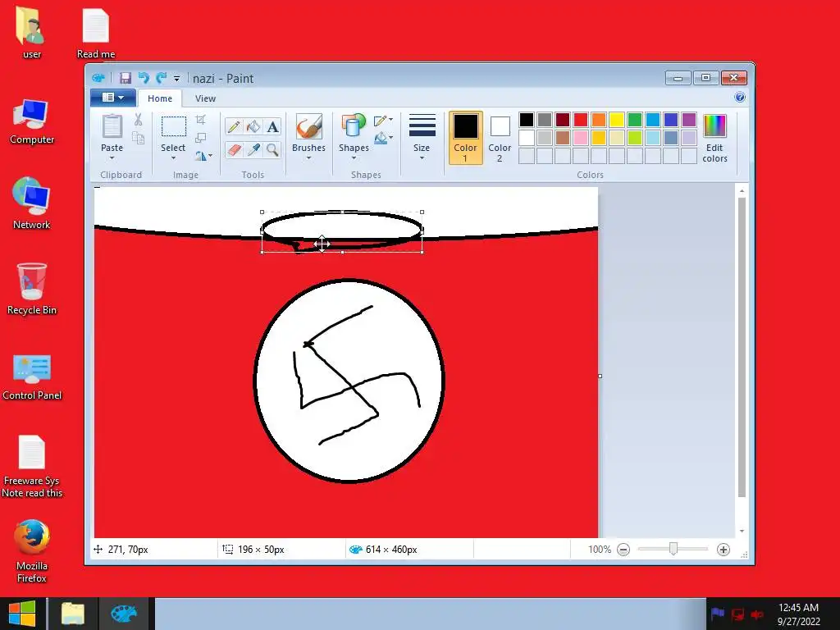
Task: Pick the black color swatch
Action: coord(527,120)
